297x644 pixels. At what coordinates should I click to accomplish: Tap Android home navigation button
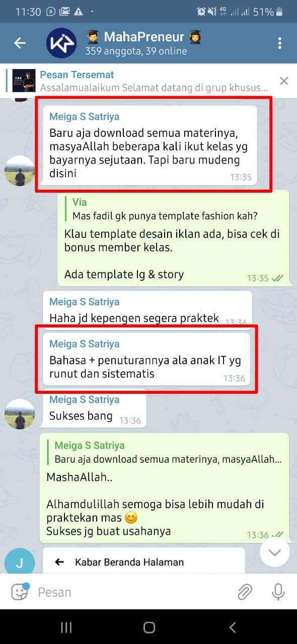(149, 627)
